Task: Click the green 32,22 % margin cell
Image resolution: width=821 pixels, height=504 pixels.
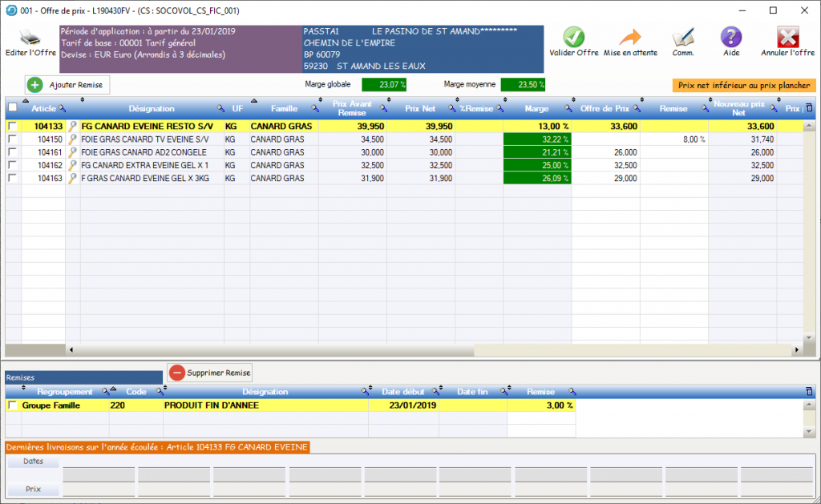Action: [x=536, y=139]
